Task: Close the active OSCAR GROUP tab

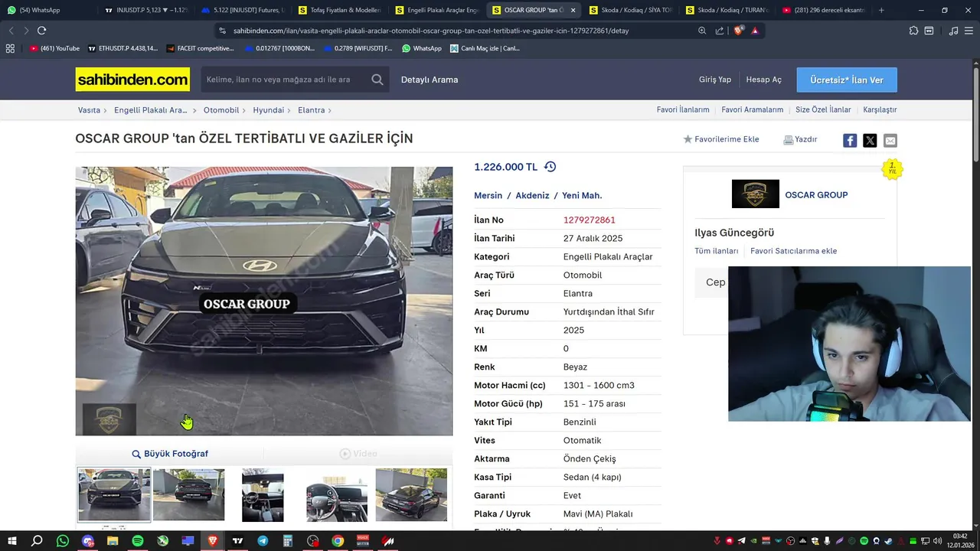Action: click(573, 10)
